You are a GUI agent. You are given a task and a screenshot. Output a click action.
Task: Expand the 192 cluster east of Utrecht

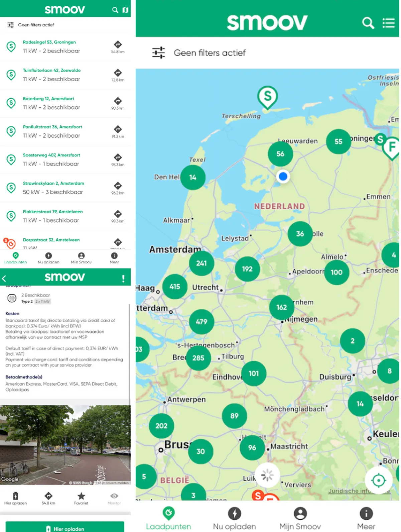pos(247,269)
